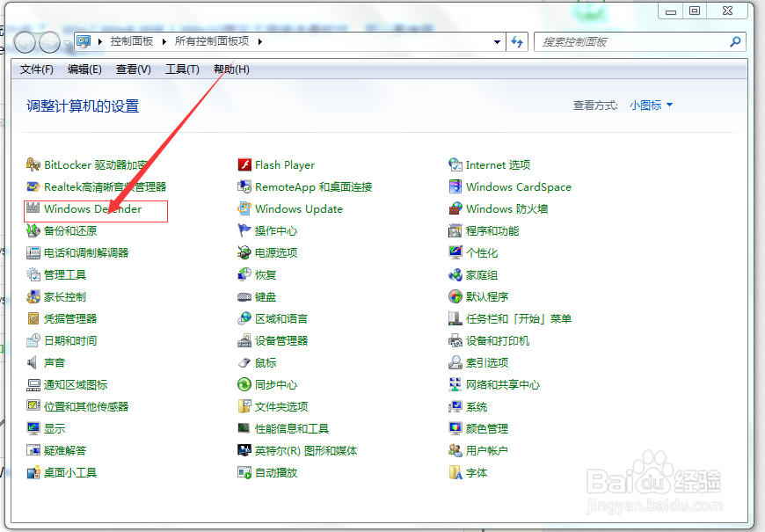Screen dimensions: 765x532
Task: Click the 桌面小工具 icon
Action: [x=33, y=472]
